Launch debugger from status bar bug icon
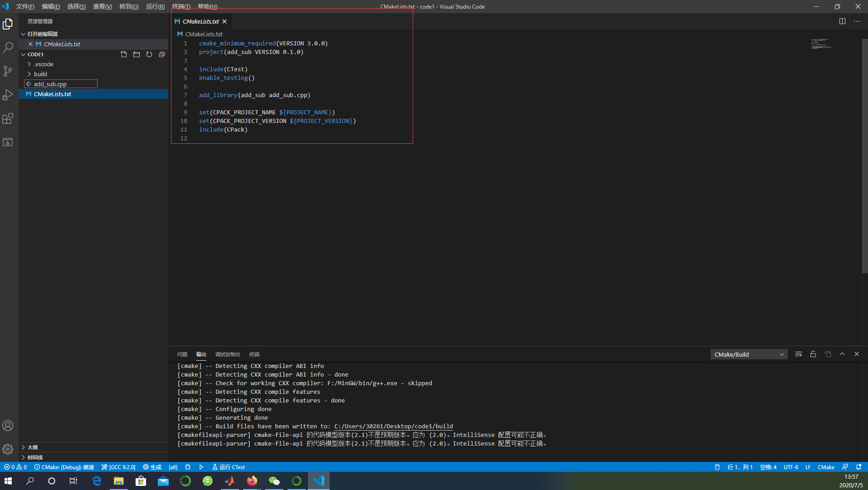The height and width of the screenshot is (490, 868). [x=188, y=467]
